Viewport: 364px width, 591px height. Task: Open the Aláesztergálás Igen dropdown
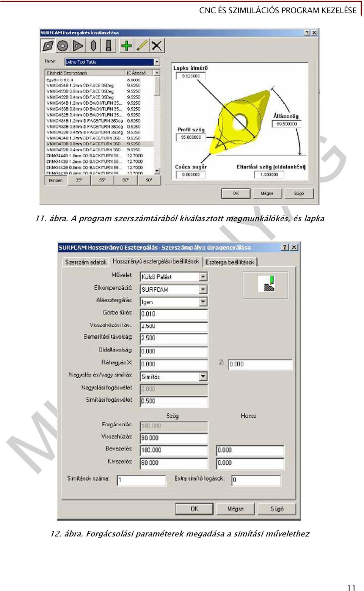click(203, 302)
